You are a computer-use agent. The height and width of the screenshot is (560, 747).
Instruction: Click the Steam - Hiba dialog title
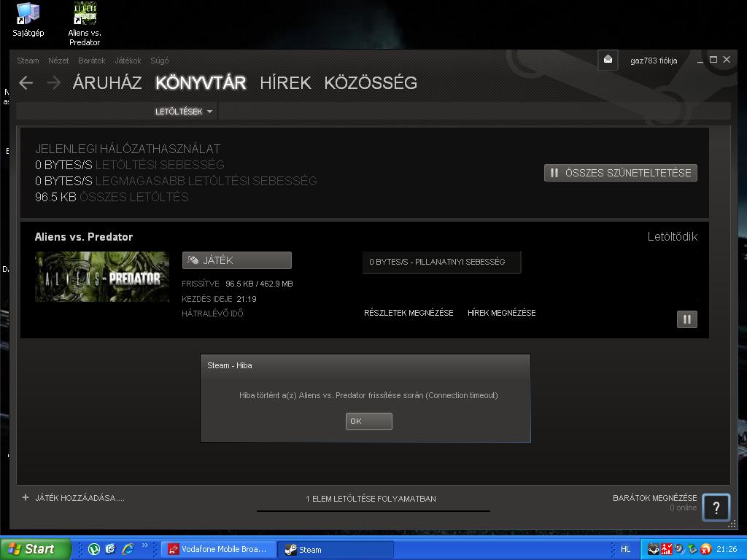(230, 366)
